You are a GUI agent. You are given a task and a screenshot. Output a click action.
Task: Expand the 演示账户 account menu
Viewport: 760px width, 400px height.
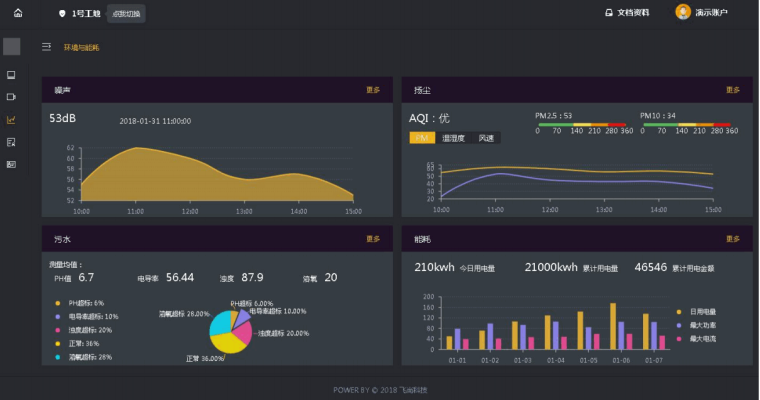[710, 13]
